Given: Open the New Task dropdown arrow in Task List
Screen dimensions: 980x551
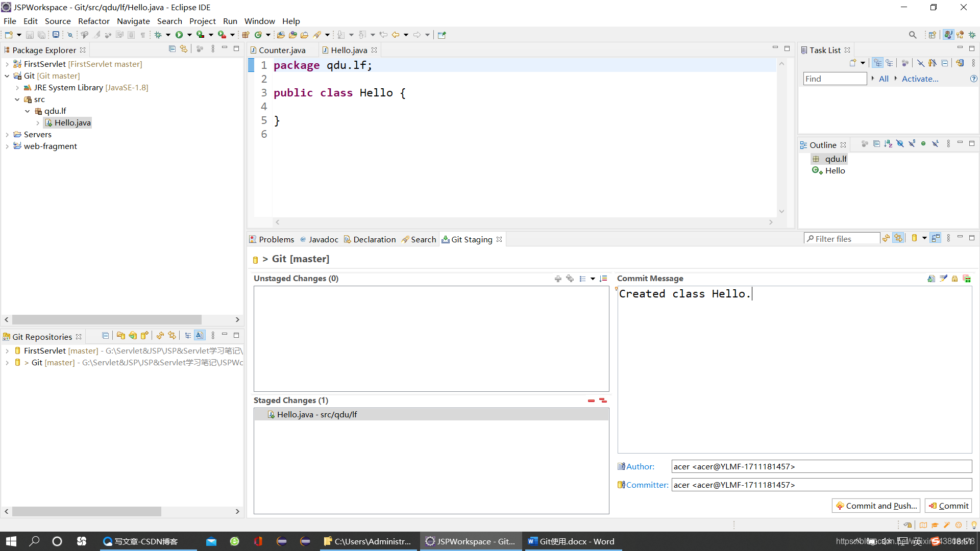Looking at the screenshot, I should tap(863, 63).
